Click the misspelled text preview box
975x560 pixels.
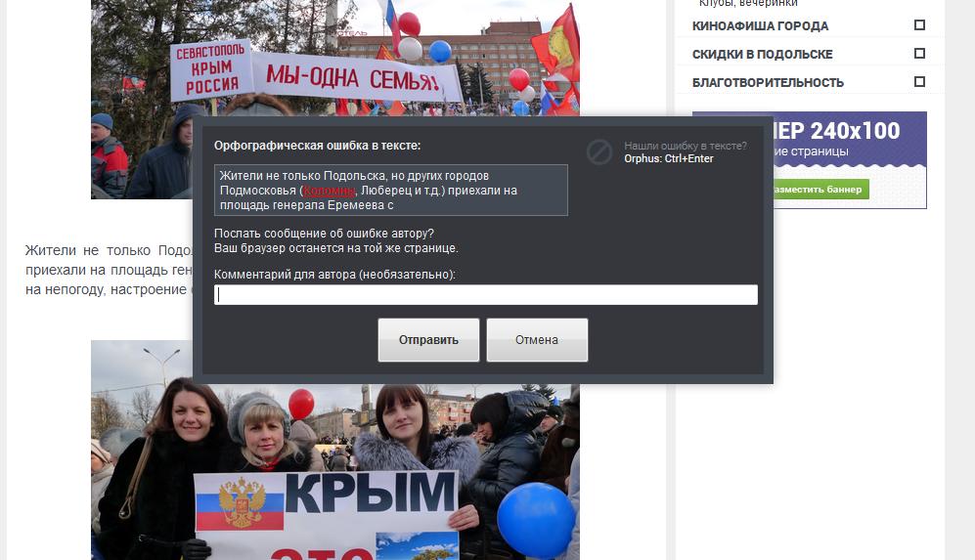[390, 191]
